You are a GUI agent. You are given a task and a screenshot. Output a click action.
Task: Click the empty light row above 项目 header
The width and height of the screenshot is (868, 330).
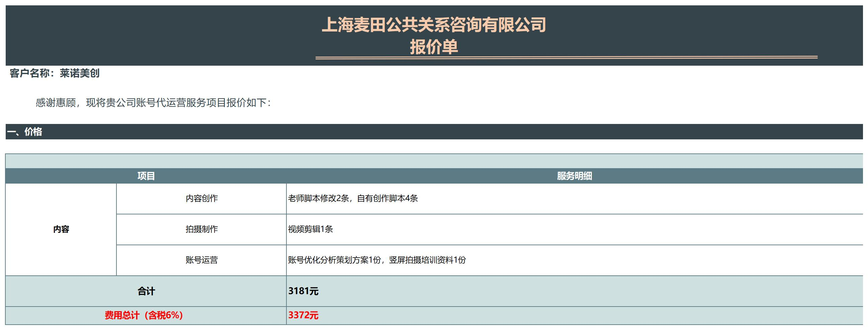(x=434, y=161)
